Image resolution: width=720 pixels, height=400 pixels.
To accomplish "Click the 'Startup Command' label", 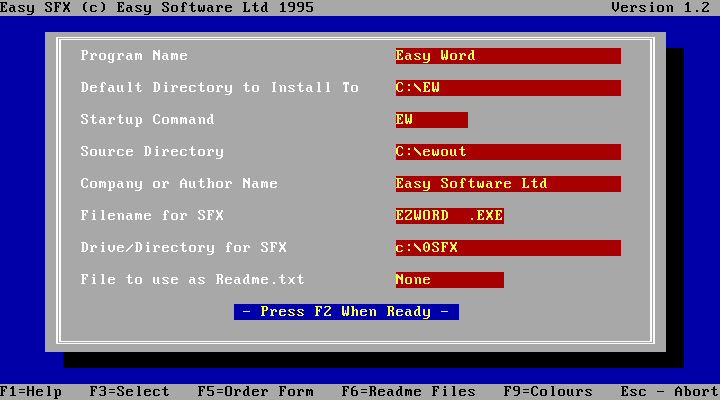I will coord(147,120).
